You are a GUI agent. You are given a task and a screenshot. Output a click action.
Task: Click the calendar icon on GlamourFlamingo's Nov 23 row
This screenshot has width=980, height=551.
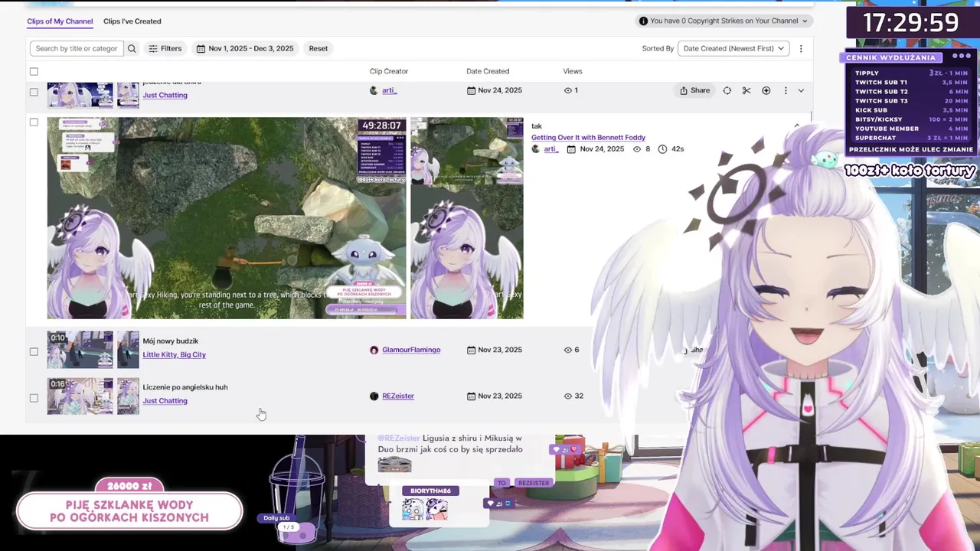point(471,350)
